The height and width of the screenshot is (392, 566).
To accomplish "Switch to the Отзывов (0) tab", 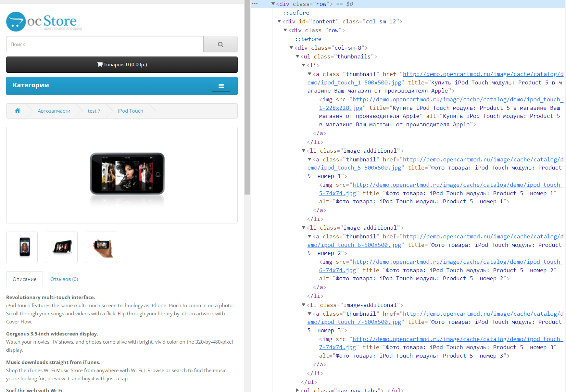I will point(64,279).
